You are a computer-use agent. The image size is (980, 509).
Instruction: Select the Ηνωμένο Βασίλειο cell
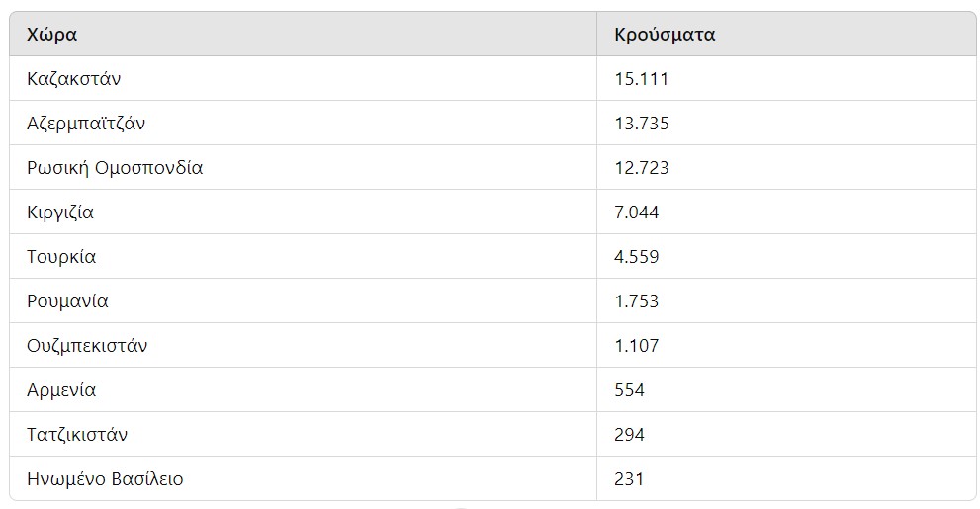(x=304, y=478)
